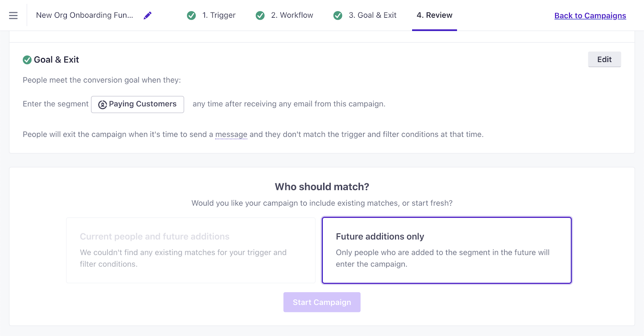Open the Paying Customers segment chip

[137, 104]
